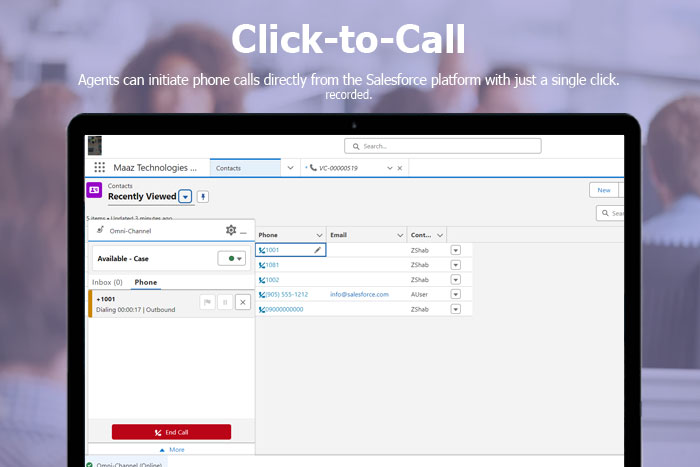
Task: Pin the Recently Viewed list
Action: [203, 196]
